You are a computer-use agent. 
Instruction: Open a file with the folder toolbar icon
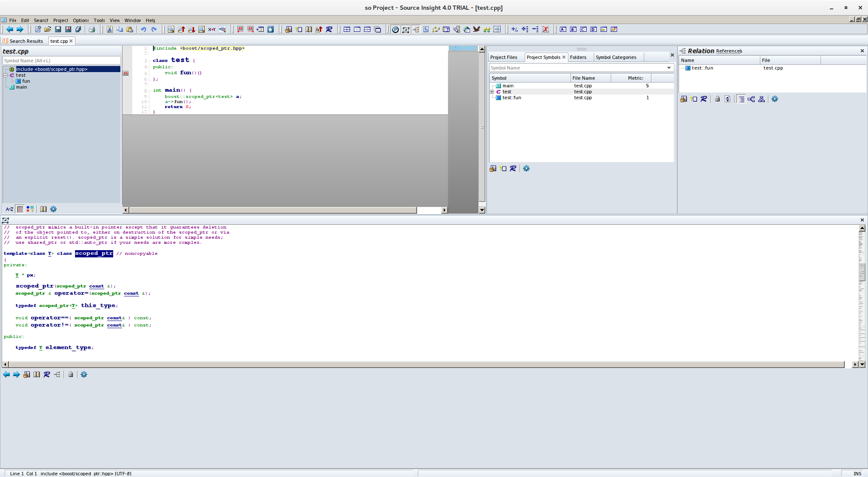click(x=47, y=29)
